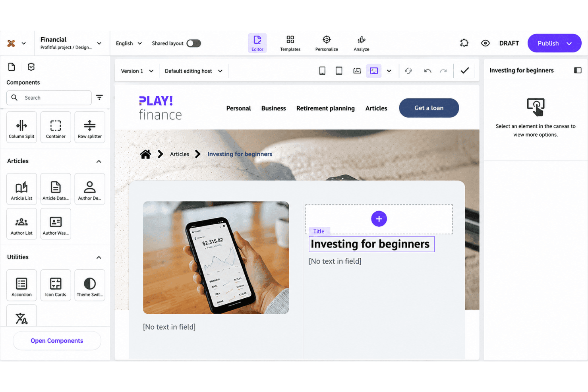Switch canvas to tablet view
The width and height of the screenshot is (588, 392).
point(339,71)
